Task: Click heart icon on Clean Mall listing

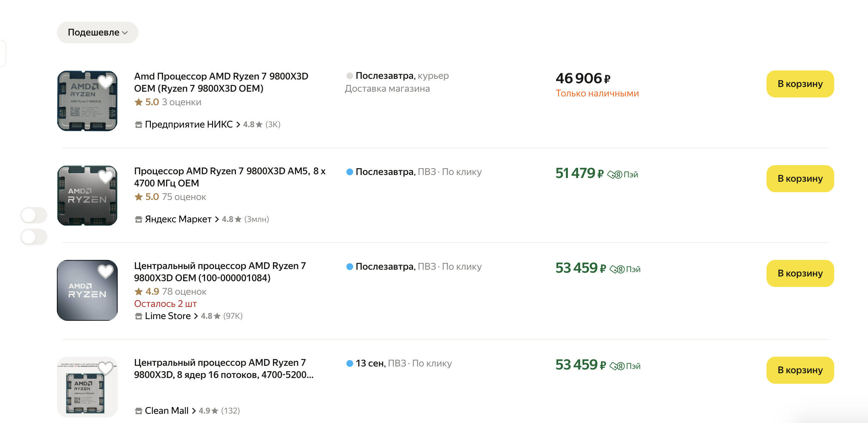Action: click(x=105, y=368)
